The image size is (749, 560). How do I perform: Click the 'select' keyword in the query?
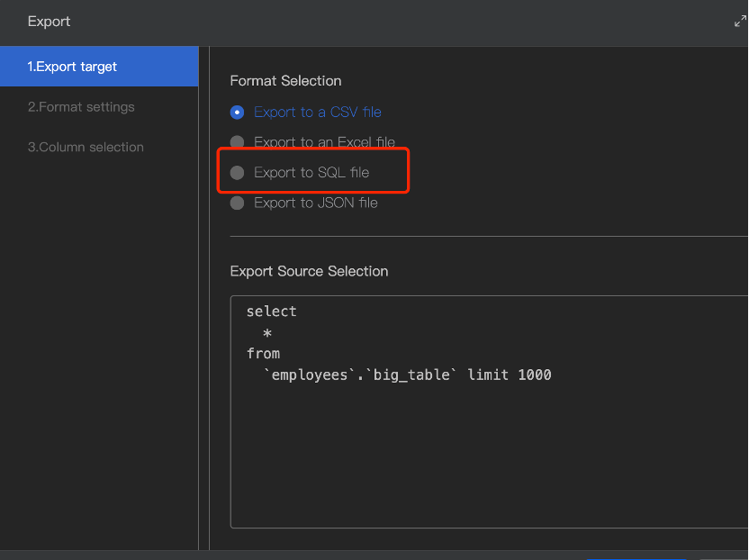271,312
